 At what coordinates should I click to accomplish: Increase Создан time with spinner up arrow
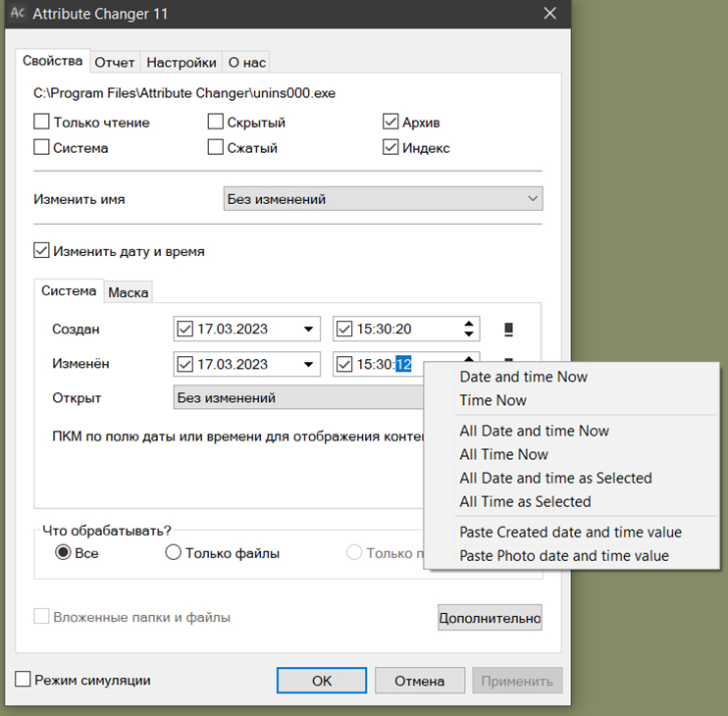(470, 323)
